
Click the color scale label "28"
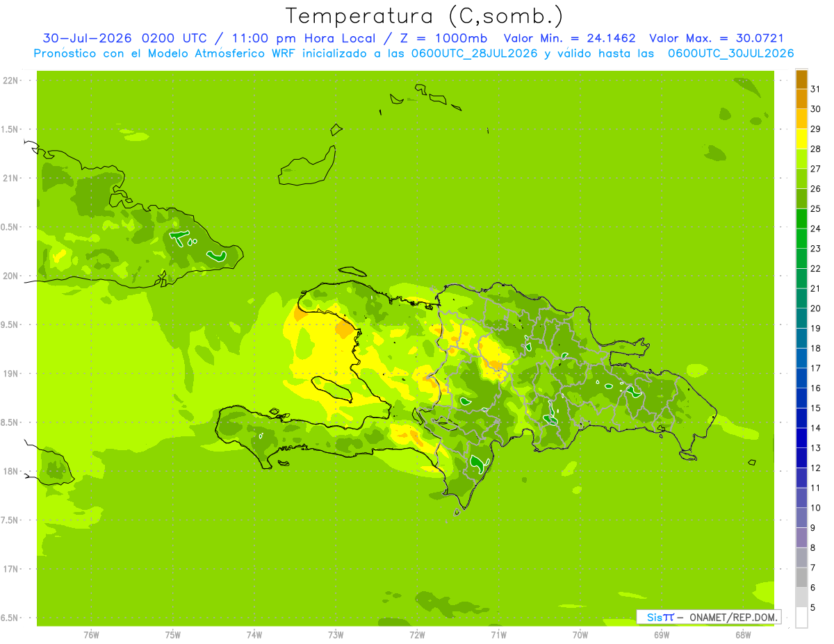(815, 149)
